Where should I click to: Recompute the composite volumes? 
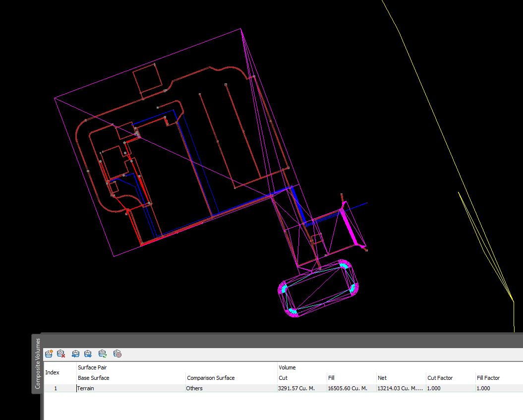[x=102, y=354]
